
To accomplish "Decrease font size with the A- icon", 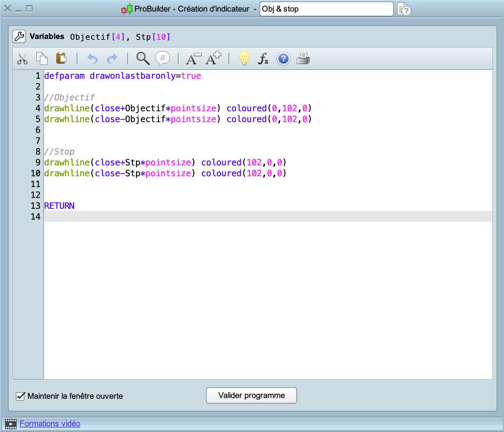I will pyautogui.click(x=193, y=59).
